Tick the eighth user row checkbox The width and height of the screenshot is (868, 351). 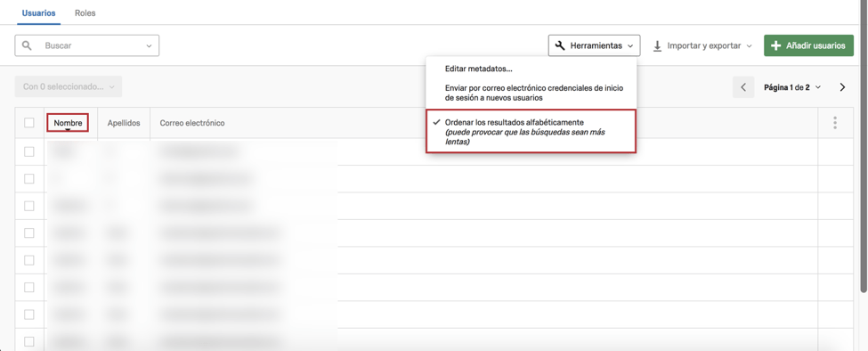29,341
